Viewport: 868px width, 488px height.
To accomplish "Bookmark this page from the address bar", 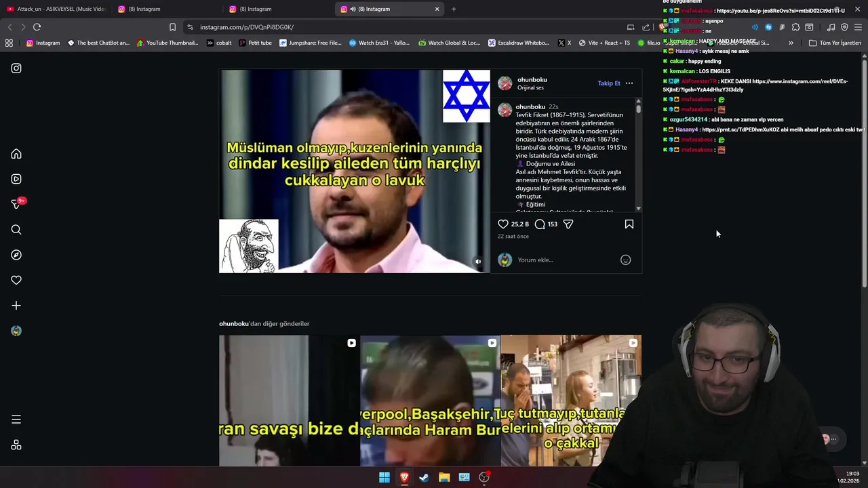I will click(x=172, y=27).
